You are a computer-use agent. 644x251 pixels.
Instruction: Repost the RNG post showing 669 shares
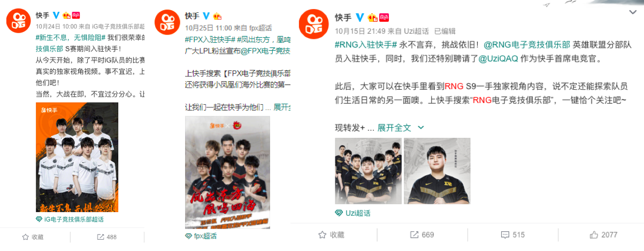[421, 234]
